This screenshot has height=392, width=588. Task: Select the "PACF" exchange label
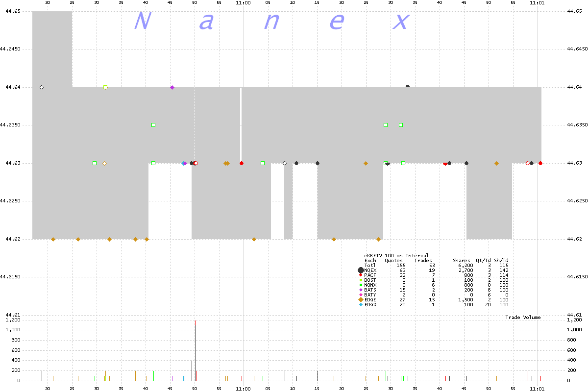tap(370, 275)
